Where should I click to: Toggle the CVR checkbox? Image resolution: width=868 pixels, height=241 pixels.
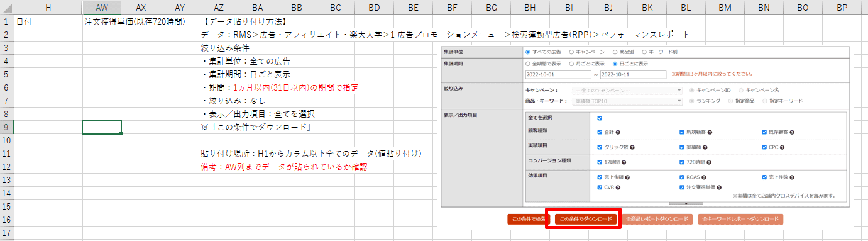click(600, 187)
